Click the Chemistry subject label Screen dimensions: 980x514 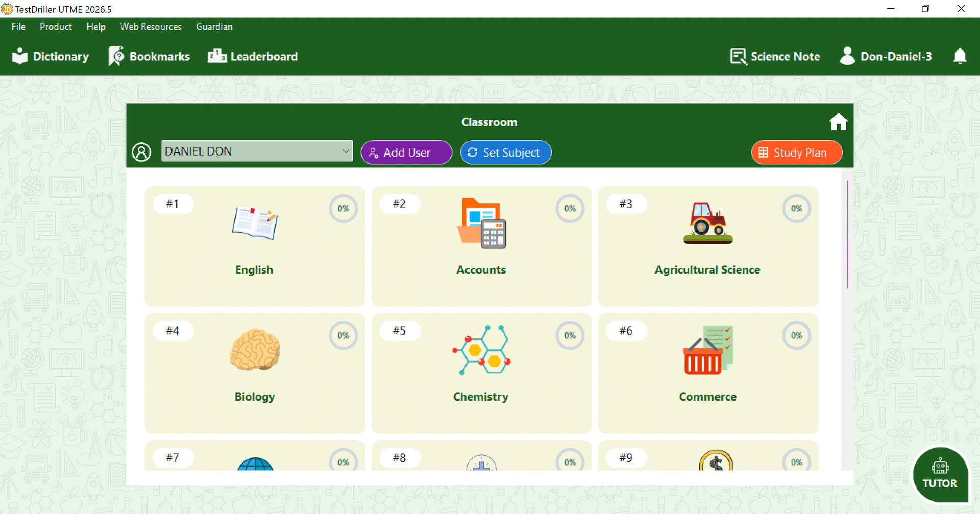pos(481,397)
